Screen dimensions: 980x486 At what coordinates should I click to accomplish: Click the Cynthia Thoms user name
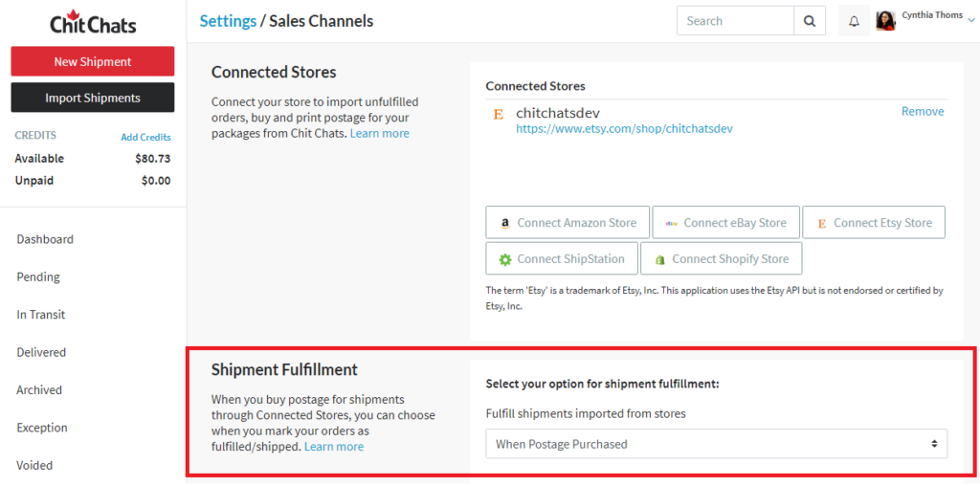pos(932,15)
